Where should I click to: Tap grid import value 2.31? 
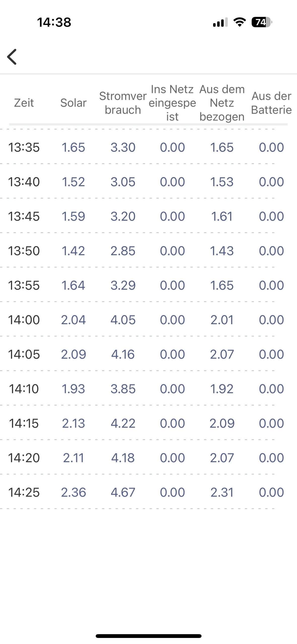[x=222, y=492]
